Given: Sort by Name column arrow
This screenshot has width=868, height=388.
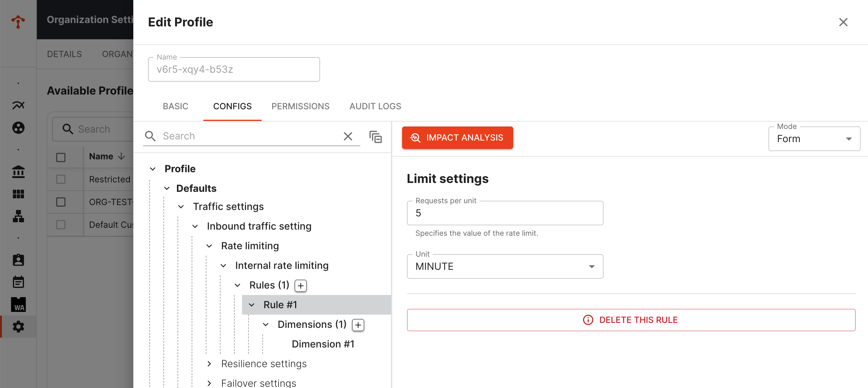Looking at the screenshot, I should [x=121, y=156].
